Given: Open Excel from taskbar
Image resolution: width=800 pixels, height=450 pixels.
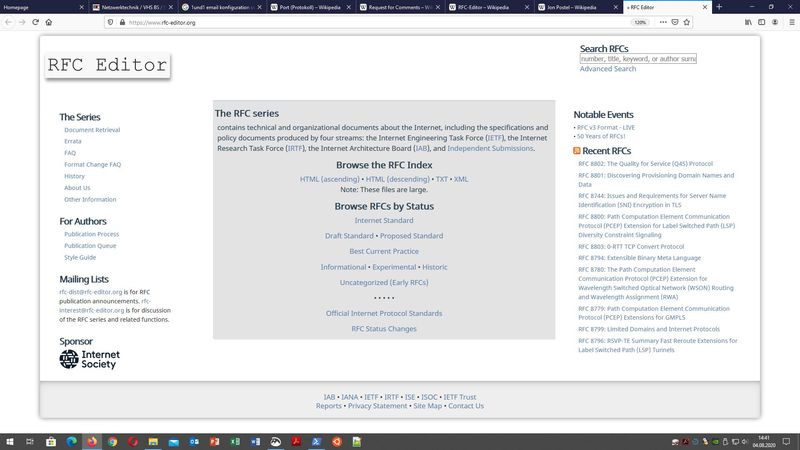Looking at the screenshot, I should coord(235,441).
